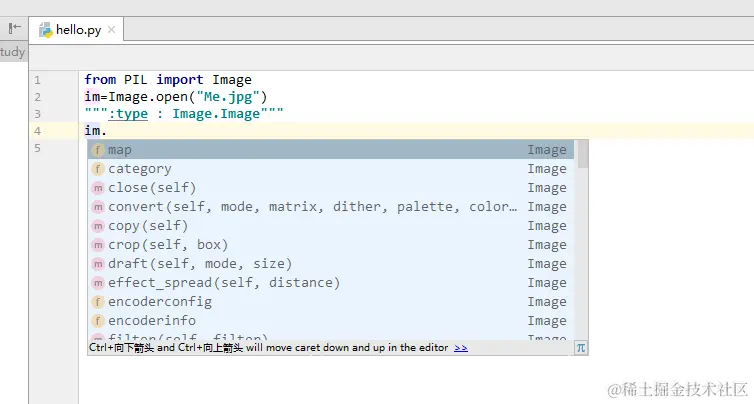Select draft(self, mode, size) suggestion
The image size is (754, 404).
[331, 264]
